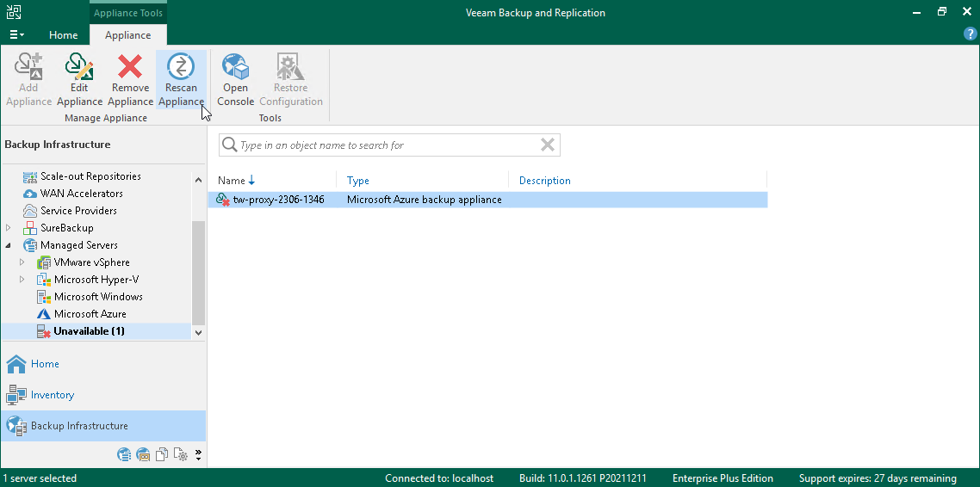Screen dimensions: 980x487
Task: Click the Build 11.0.1.1261 status text
Action: click(x=583, y=478)
